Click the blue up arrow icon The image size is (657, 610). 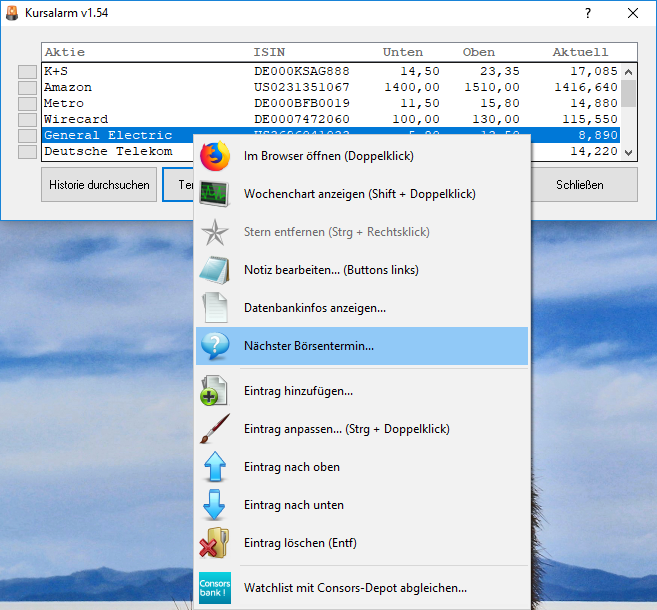click(x=215, y=467)
